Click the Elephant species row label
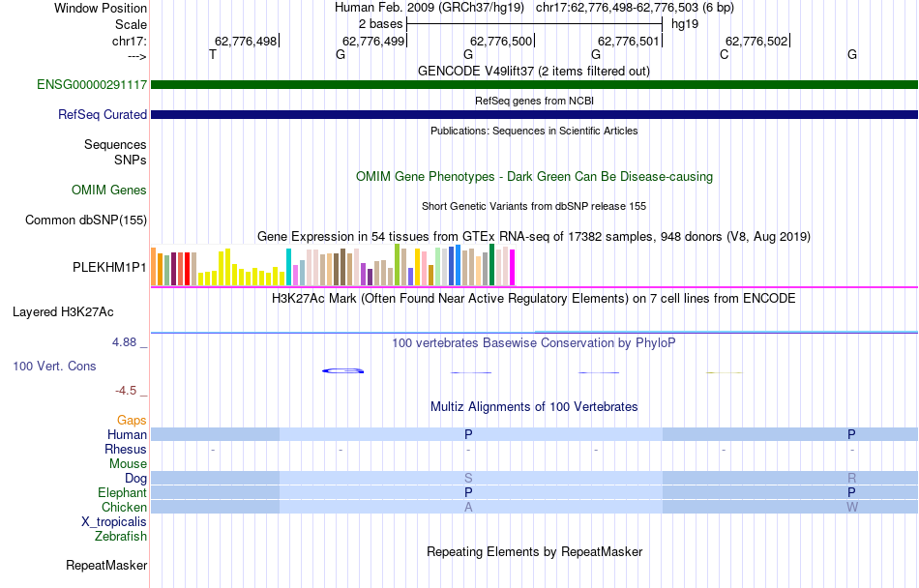 (123, 492)
